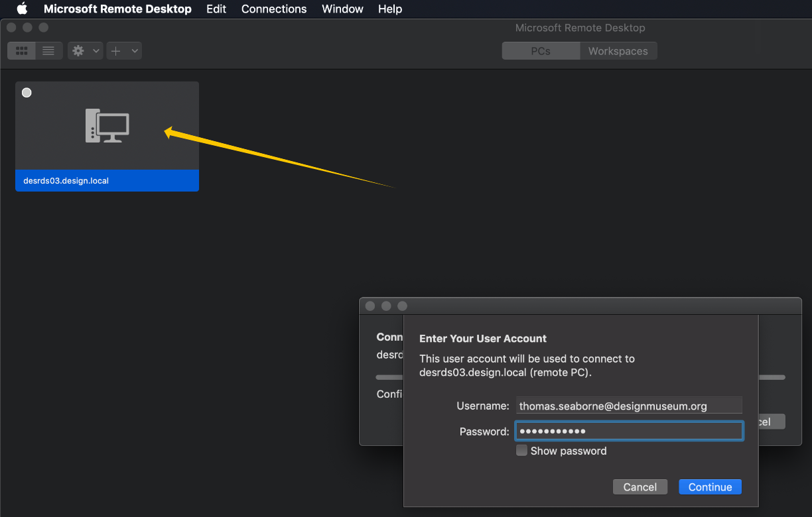The image size is (812, 517).
Task: Click the Password field
Action: (x=629, y=431)
